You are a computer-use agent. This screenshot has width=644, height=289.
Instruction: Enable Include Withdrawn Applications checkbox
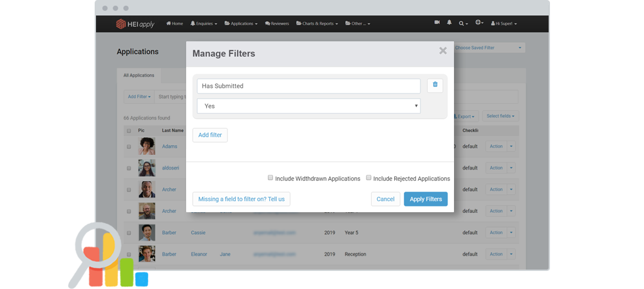coord(270,178)
